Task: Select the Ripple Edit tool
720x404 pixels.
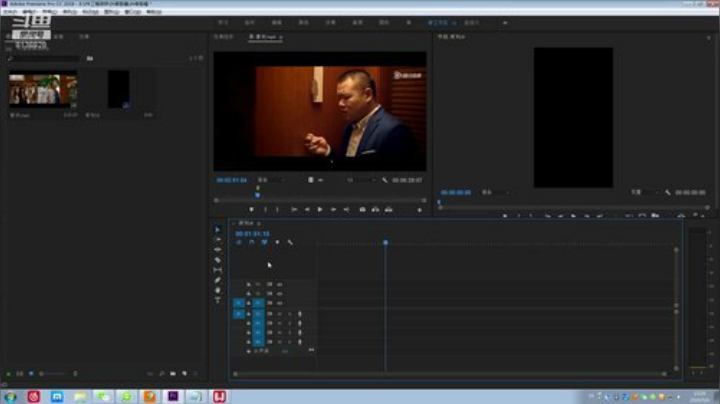Action: point(217,250)
